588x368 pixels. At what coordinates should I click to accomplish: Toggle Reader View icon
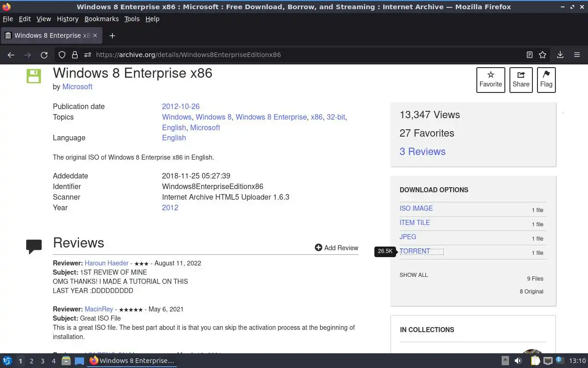530,55
